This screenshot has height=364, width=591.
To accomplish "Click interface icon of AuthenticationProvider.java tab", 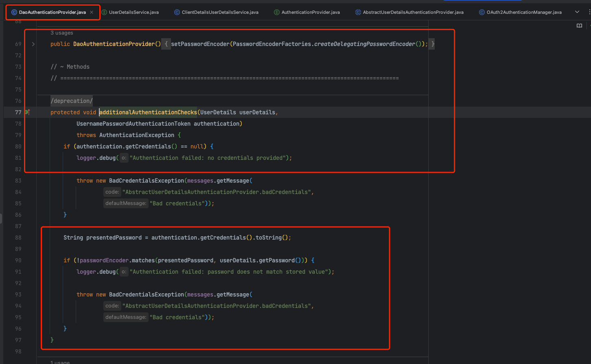I will (277, 12).
